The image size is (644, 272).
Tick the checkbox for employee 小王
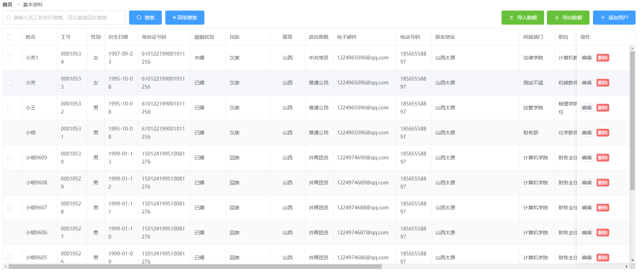click(9, 108)
